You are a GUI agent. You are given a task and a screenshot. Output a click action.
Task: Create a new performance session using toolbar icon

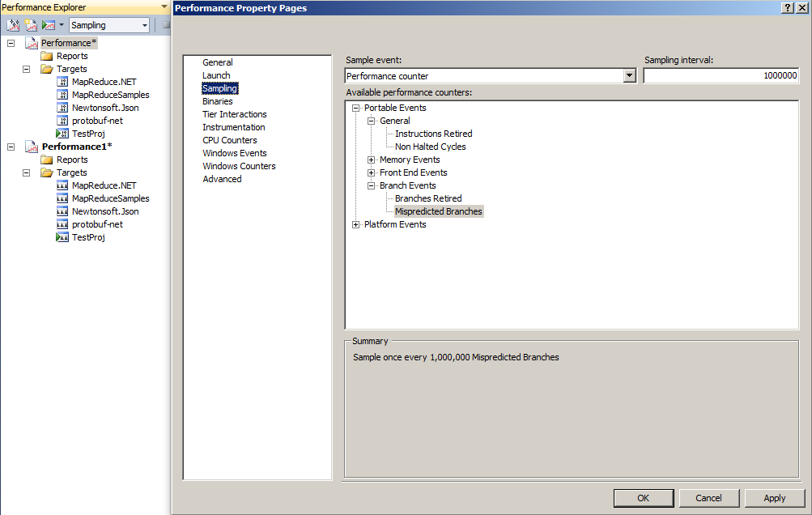29,25
